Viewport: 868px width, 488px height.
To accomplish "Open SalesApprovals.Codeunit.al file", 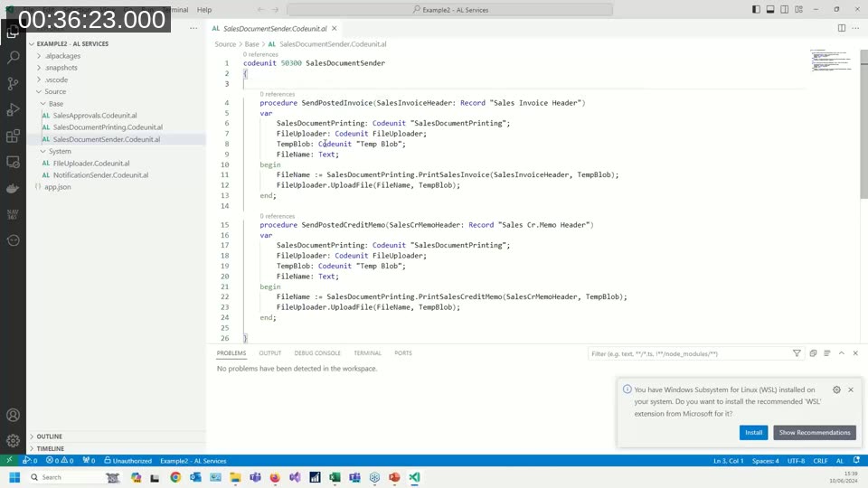I will (95, 116).
